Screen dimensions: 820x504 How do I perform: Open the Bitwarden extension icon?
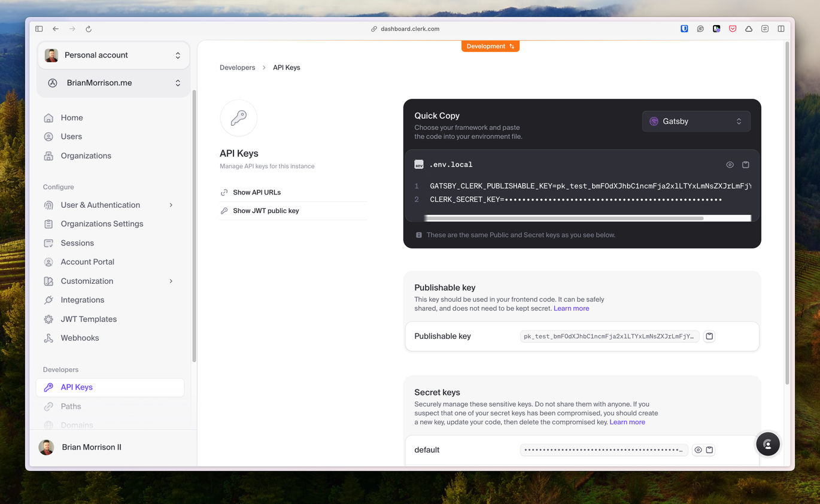(x=684, y=29)
